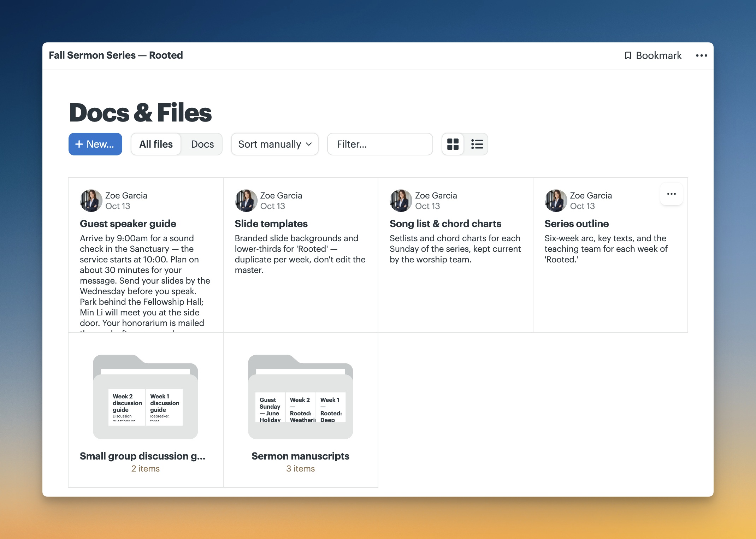This screenshot has height=539, width=756.
Task: Click Zoe Garcia avatar on Series outline
Action: [556, 201]
